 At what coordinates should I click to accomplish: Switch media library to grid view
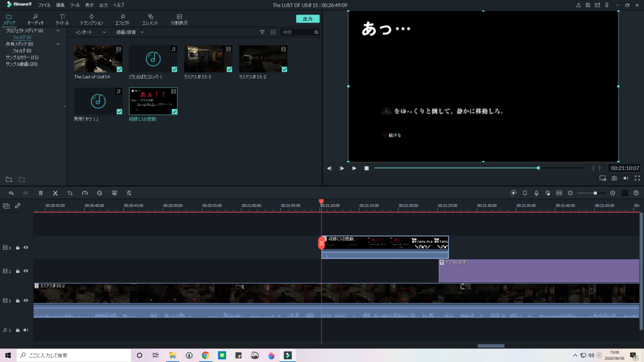pos(273,32)
